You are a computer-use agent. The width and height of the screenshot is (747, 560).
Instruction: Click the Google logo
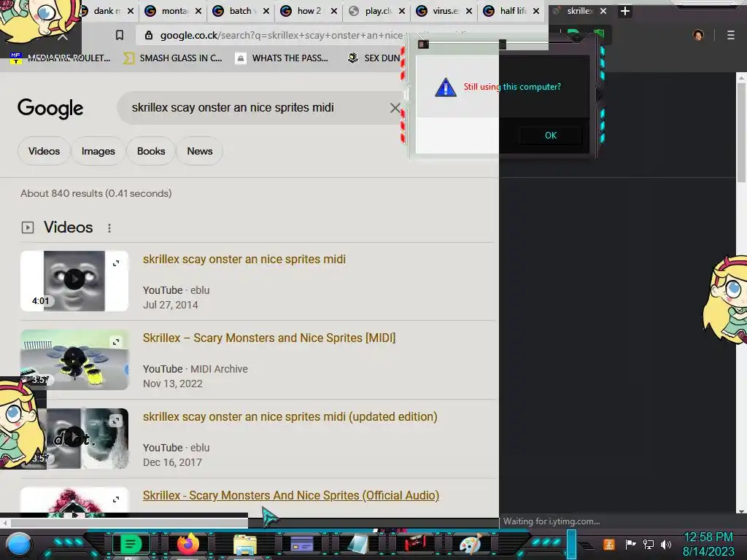click(x=50, y=109)
